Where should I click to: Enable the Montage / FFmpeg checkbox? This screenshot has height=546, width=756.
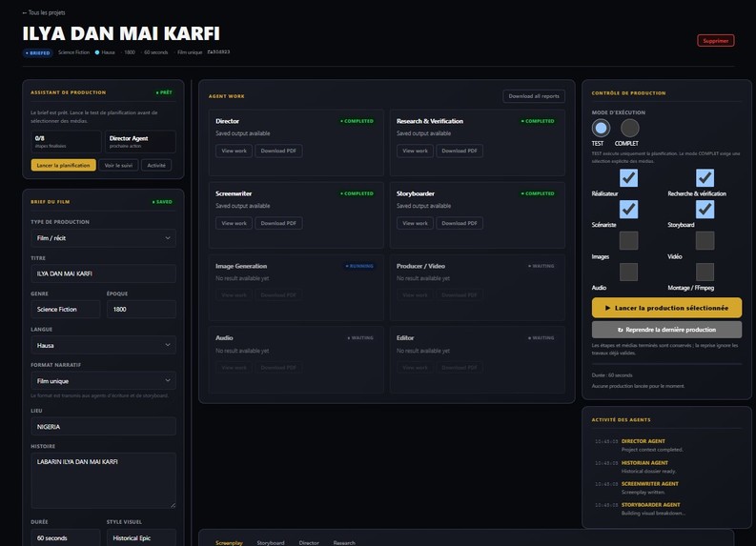705,272
